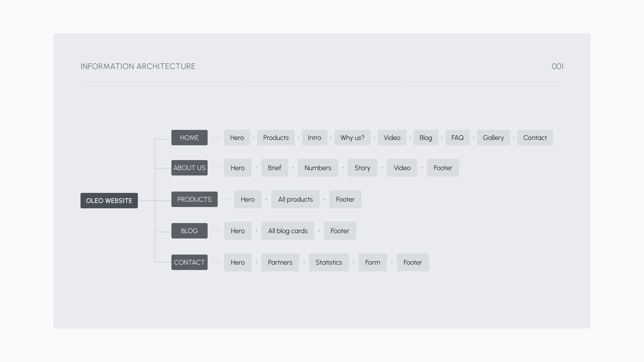Click the All products section box

coord(295,199)
